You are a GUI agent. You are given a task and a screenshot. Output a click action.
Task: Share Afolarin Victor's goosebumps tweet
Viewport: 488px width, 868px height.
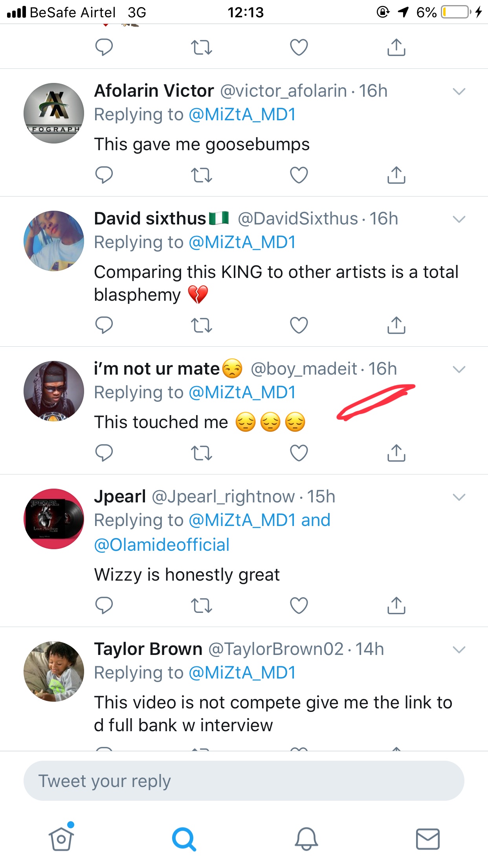coord(396,175)
